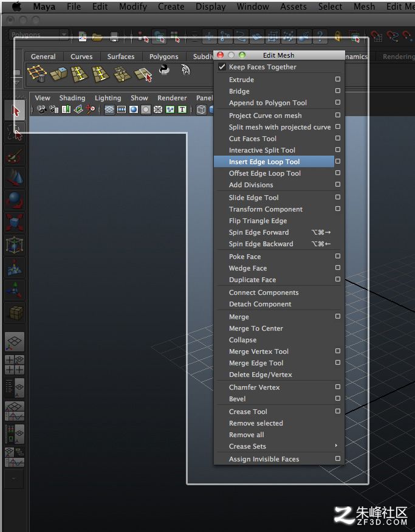415x532 pixels.
Task: Select the Universal Manipulator tool
Action: pos(15,245)
